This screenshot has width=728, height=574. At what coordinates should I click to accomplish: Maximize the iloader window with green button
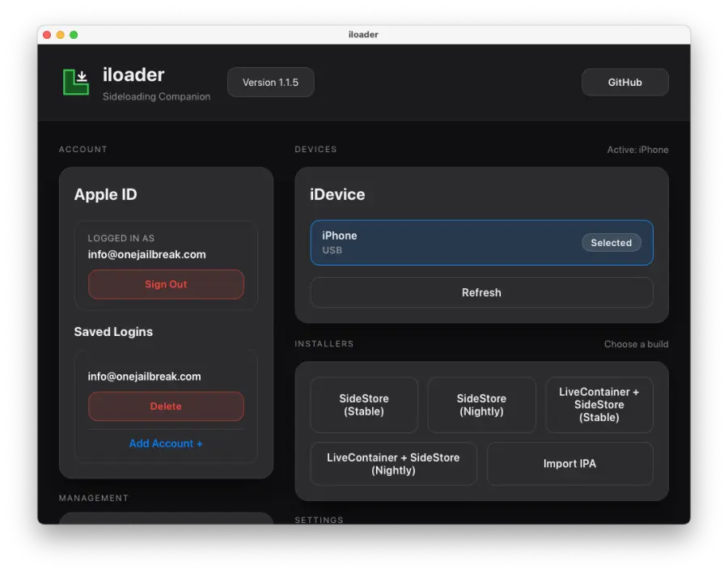tap(74, 35)
